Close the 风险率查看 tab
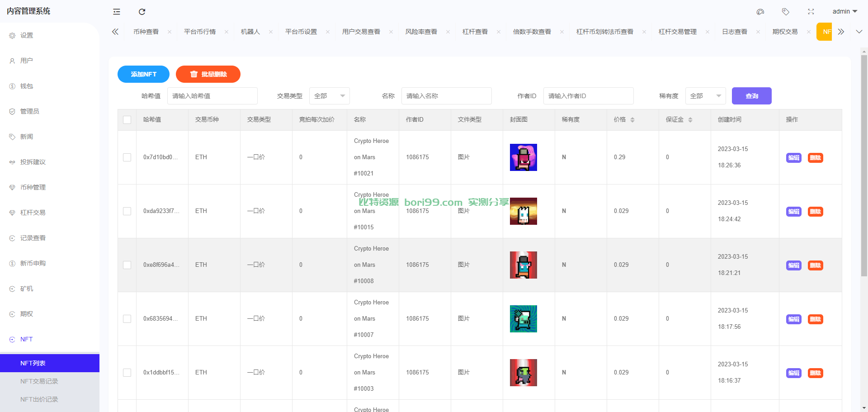 coord(448,32)
